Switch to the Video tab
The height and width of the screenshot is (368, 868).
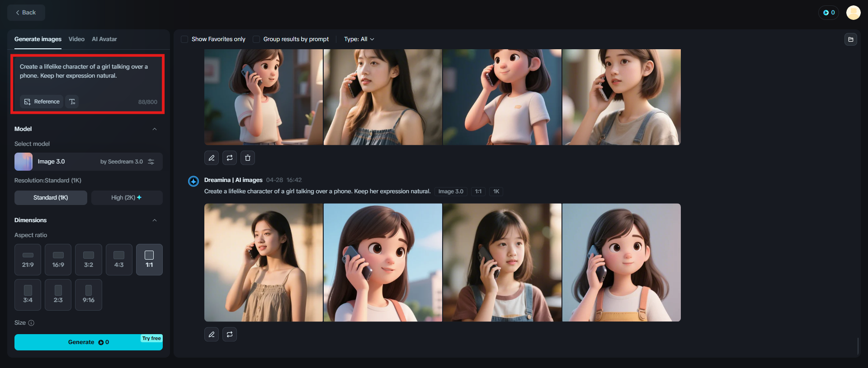coord(76,39)
